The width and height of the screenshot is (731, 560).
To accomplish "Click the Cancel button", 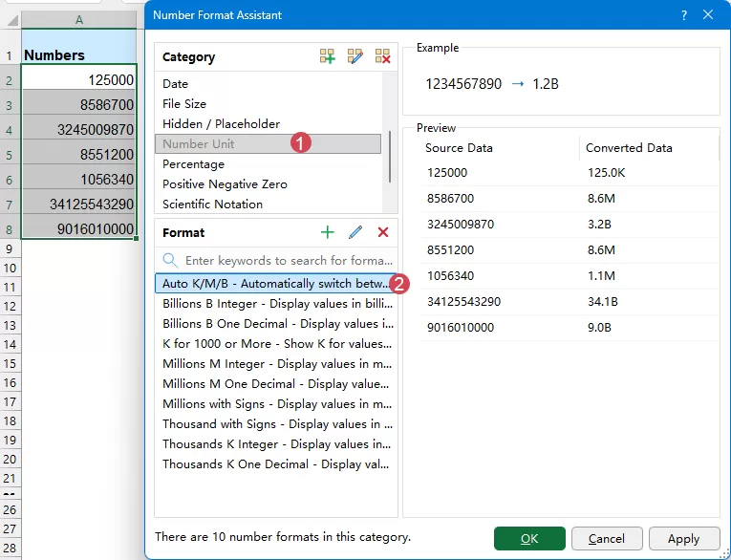I will 607,539.
